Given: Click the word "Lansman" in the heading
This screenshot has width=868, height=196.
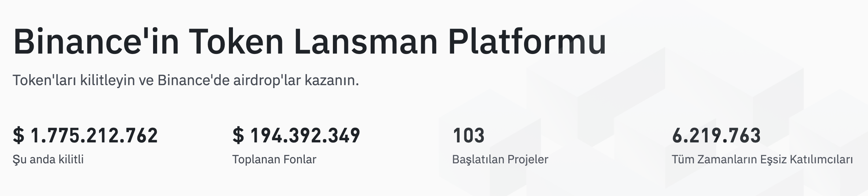Looking at the screenshot, I should (x=366, y=41).
